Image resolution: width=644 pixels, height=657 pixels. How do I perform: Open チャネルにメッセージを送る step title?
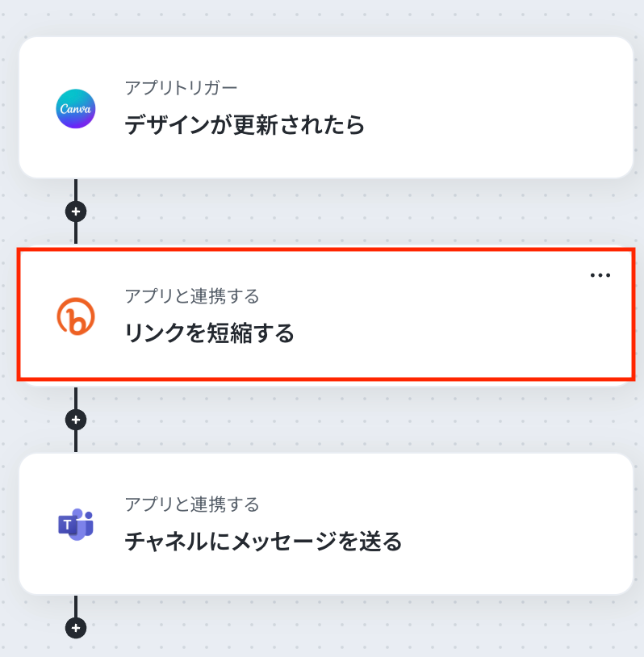pyautogui.click(x=263, y=541)
